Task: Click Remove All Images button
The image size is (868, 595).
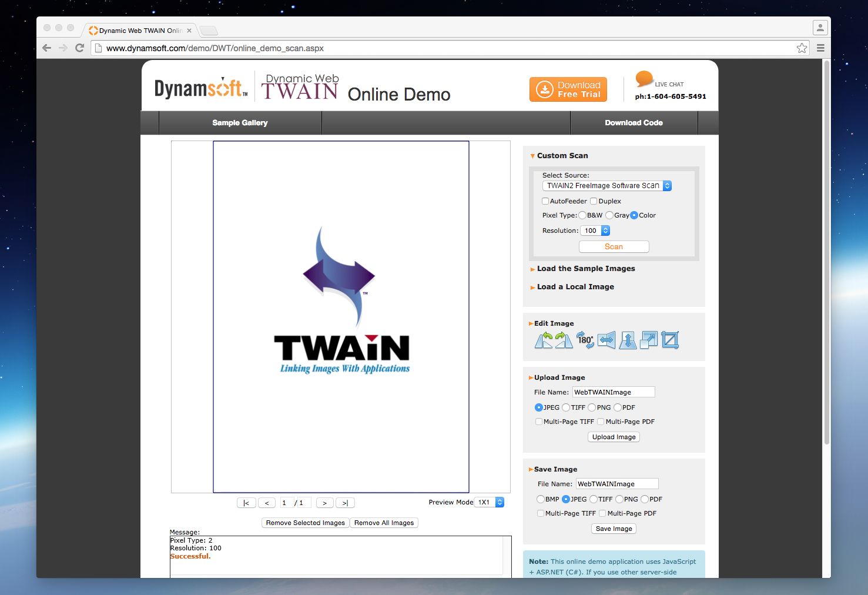Action: 384,523
